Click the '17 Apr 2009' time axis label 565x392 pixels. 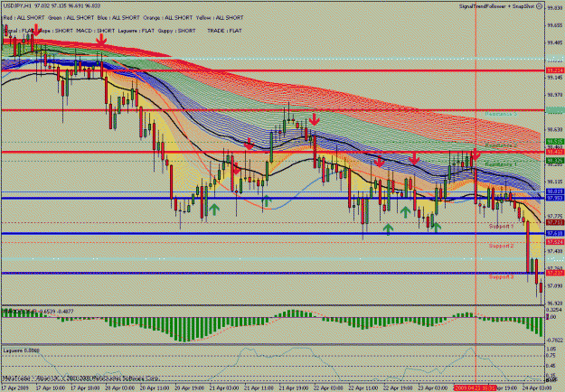tap(14, 388)
